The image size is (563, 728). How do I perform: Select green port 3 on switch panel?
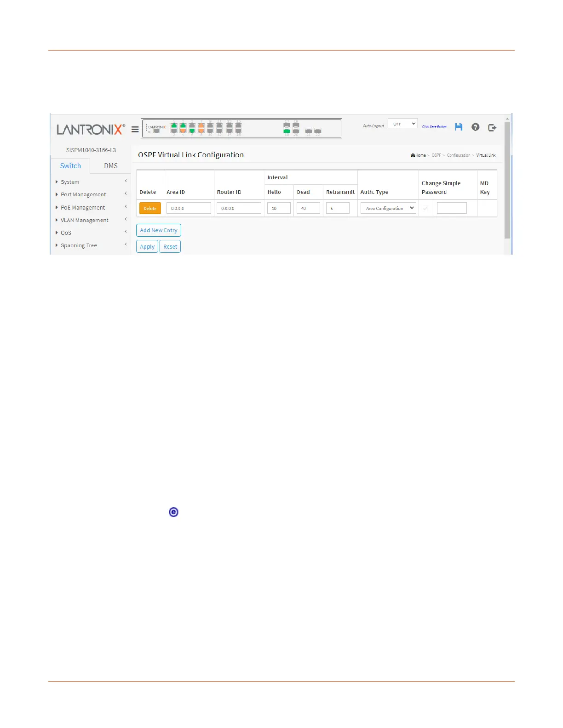[183, 125]
